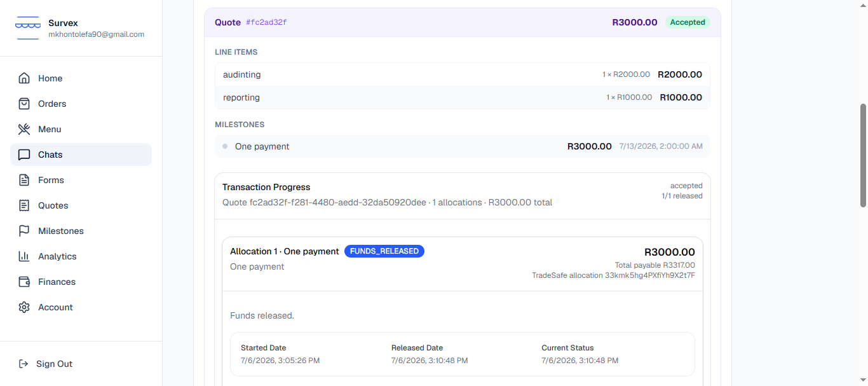Click the Survex wave logo icon
This screenshot has width=868, height=386.
(x=28, y=28)
